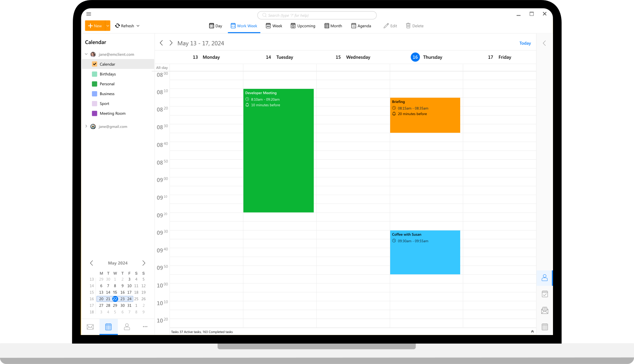Open the Agenda sidebar calendar icon
This screenshot has width=634, height=364.
[545, 327]
